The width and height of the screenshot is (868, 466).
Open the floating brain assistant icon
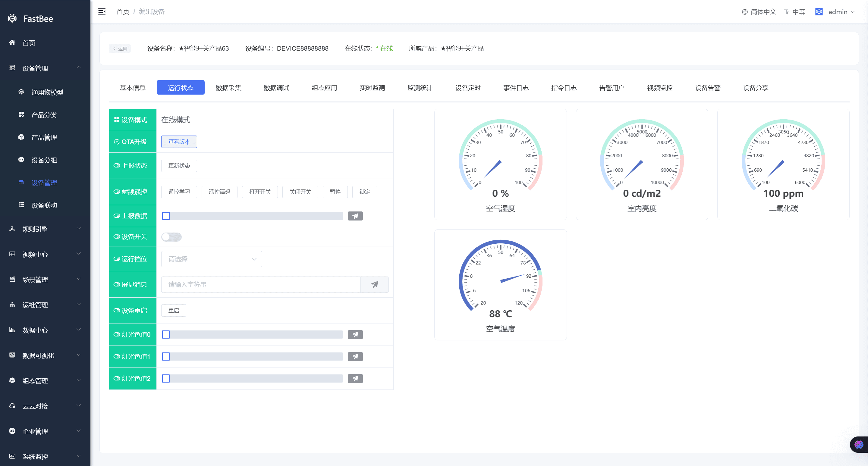tap(859, 444)
